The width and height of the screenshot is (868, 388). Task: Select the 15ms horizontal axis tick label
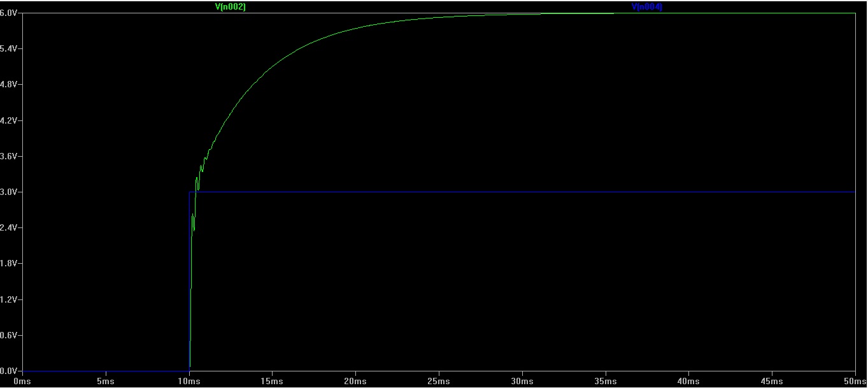(272, 381)
